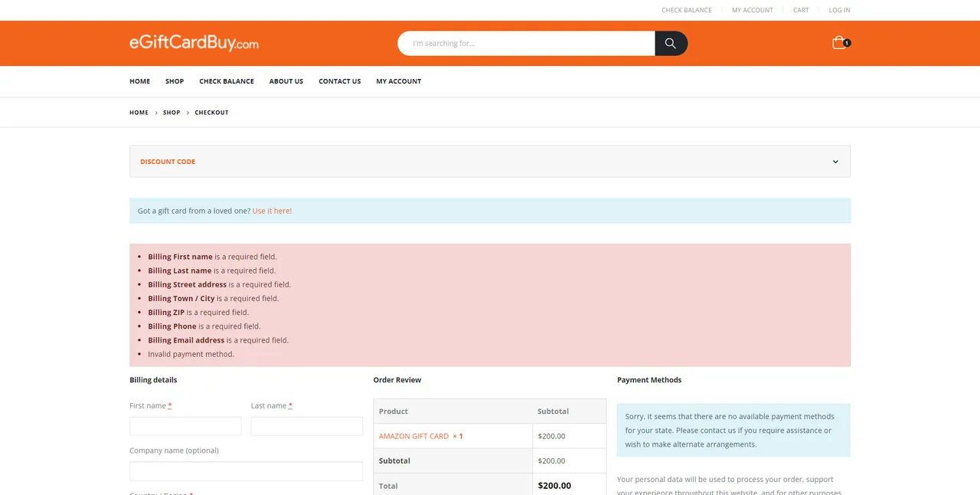This screenshot has height=495, width=980.
Task: Select Shop in main navigation
Action: pyautogui.click(x=175, y=81)
